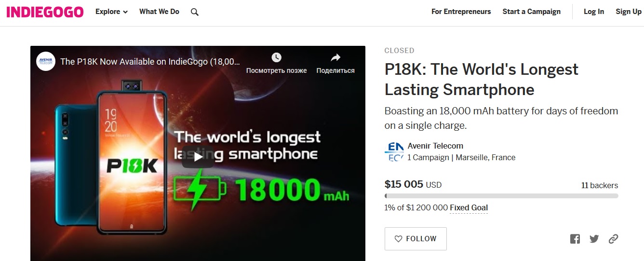Image resolution: width=644 pixels, height=261 pixels.
Task: Open For Entrepreneurs menu item
Action: 461,12
